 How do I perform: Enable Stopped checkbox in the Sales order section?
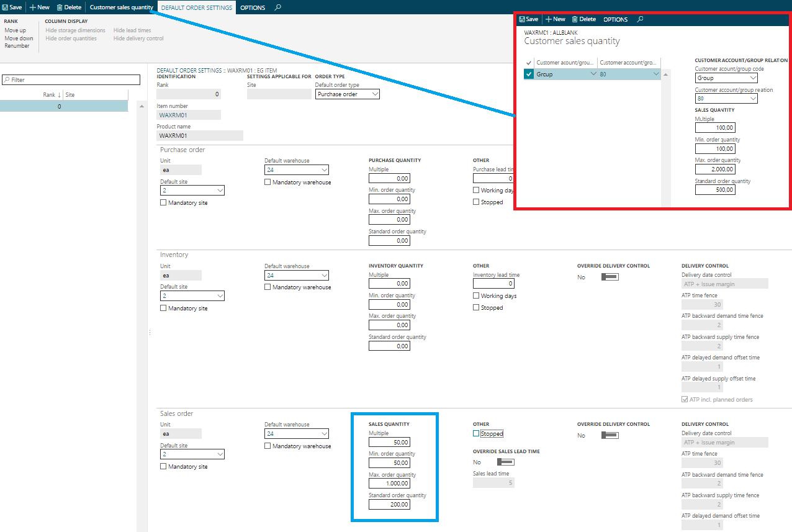coord(476,433)
